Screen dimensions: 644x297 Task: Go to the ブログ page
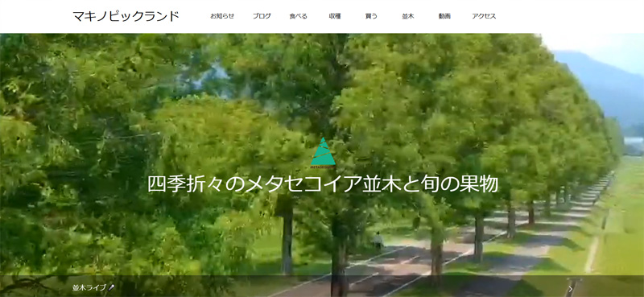(262, 16)
